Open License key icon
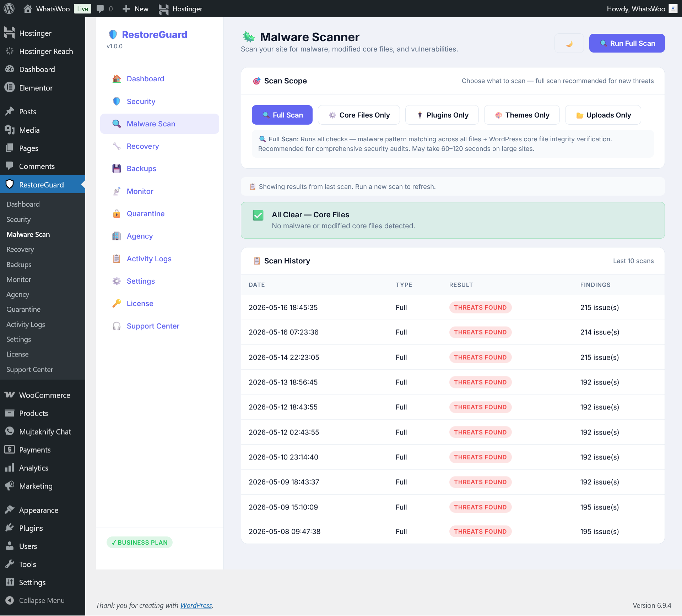682x616 pixels. 117,304
